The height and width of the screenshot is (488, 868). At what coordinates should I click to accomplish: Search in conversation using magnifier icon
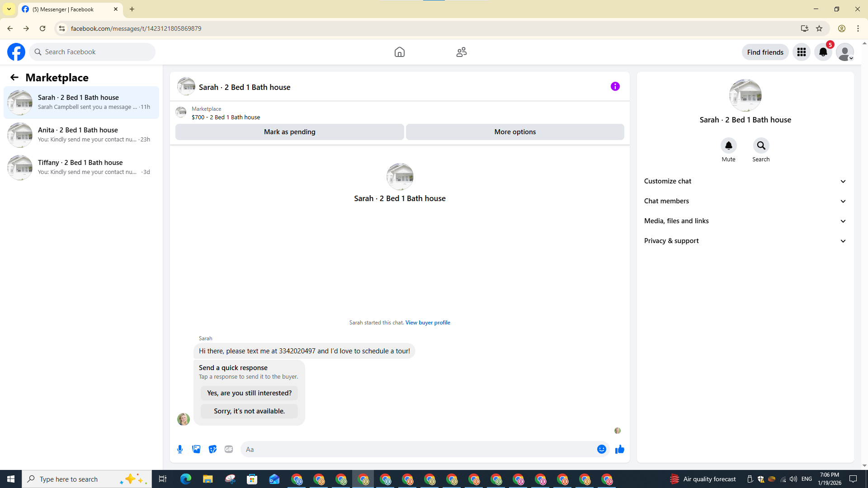(761, 146)
